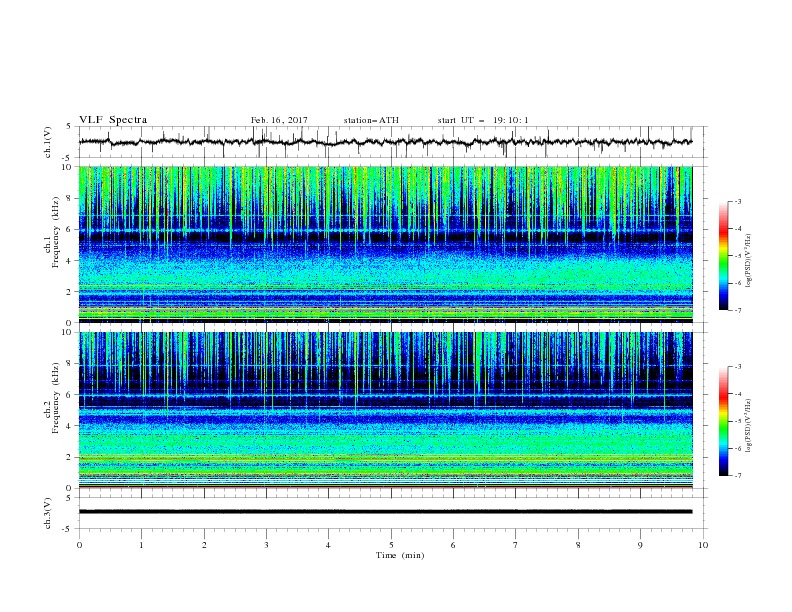Click the ch.1 frequency axis "10" tick label
The height and width of the screenshot is (612, 792).
pos(68,167)
